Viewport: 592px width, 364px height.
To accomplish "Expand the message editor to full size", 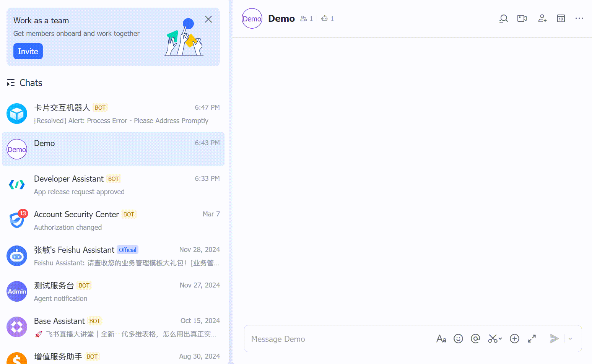I will 532,339.
